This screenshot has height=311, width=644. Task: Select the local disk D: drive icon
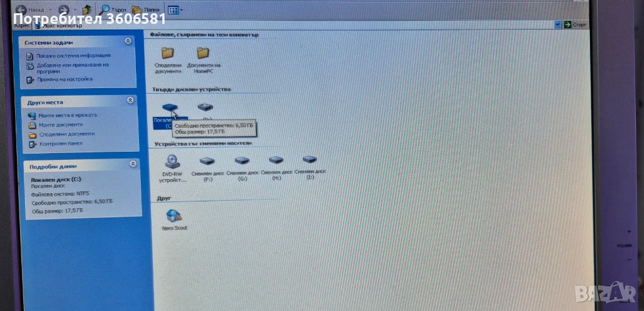tap(206, 108)
